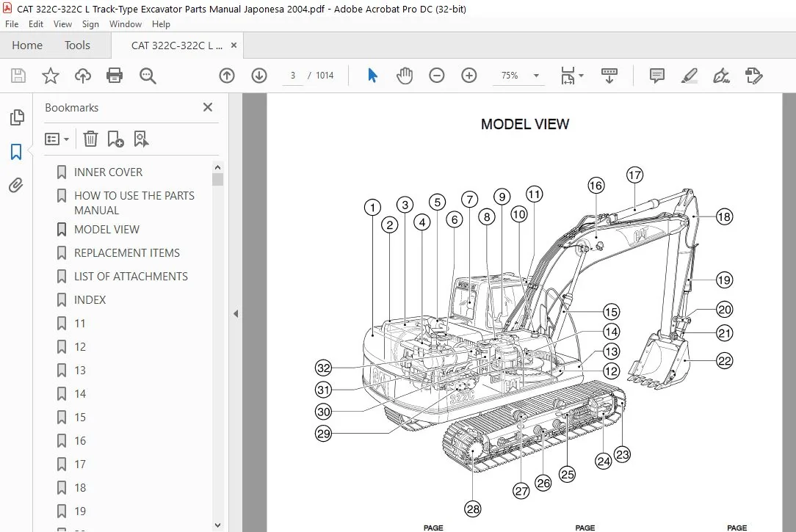Open the HOW TO USE THE PARTS MANUAL bookmark
The width and height of the screenshot is (796, 532).
[134, 203]
